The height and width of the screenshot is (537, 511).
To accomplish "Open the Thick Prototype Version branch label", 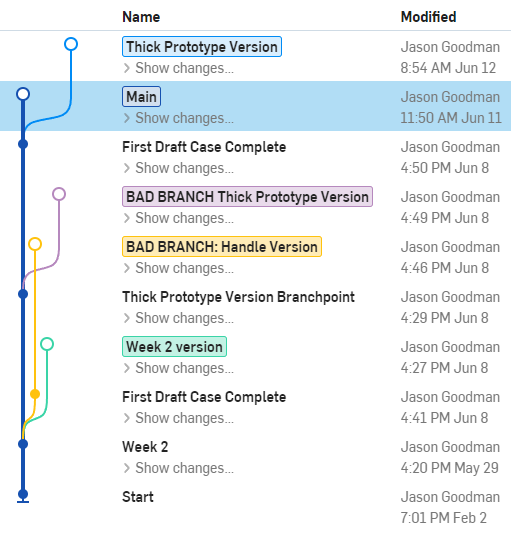I will pos(202,47).
